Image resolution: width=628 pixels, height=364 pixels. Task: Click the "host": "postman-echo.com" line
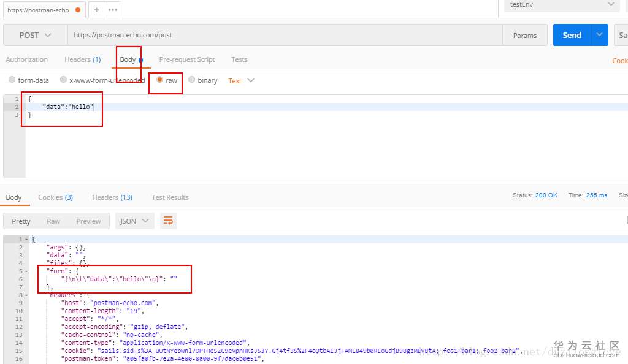pyautogui.click(x=110, y=303)
